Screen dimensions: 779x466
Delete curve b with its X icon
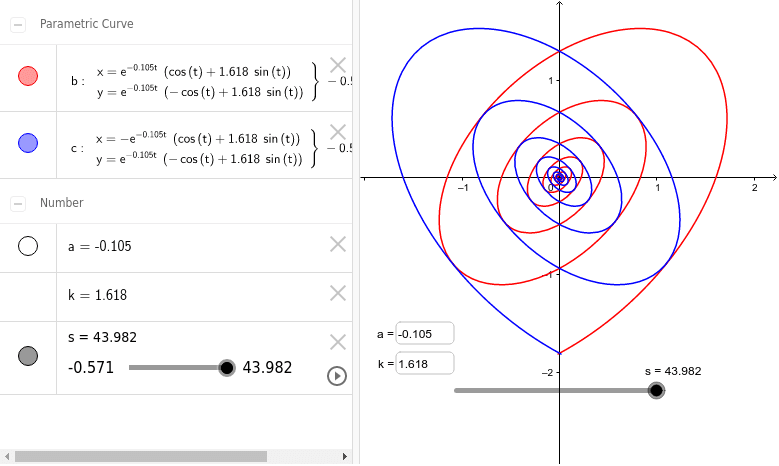[x=338, y=65]
